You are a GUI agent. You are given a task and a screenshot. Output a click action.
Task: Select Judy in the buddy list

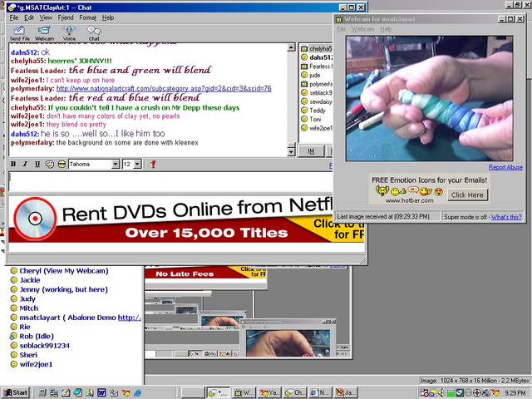point(23,298)
